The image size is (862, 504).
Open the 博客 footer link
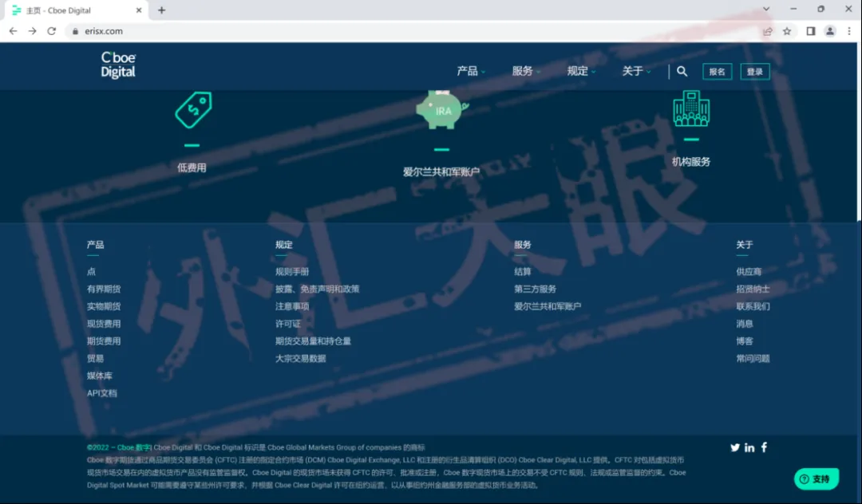[745, 341]
